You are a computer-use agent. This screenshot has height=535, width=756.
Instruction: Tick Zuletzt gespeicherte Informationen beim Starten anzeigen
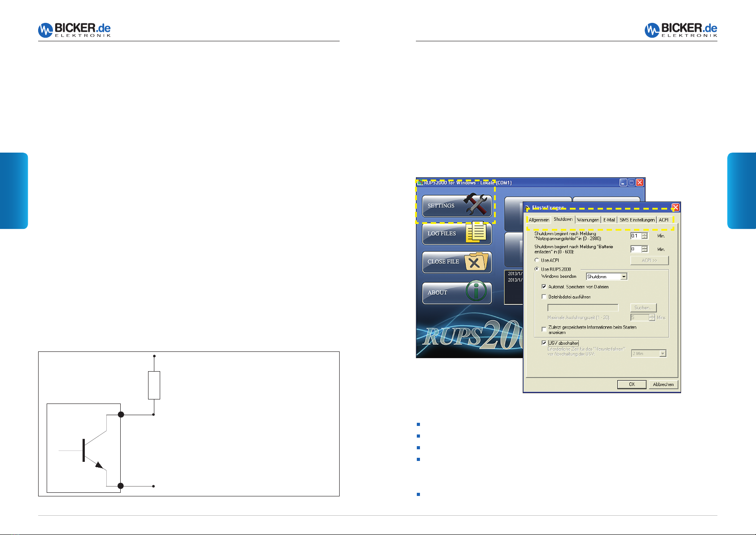tap(544, 329)
